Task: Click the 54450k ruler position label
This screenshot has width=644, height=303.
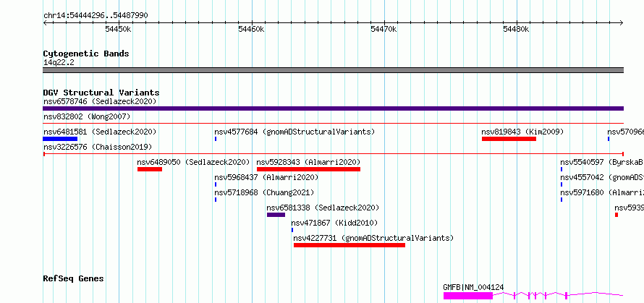Action: [118, 29]
